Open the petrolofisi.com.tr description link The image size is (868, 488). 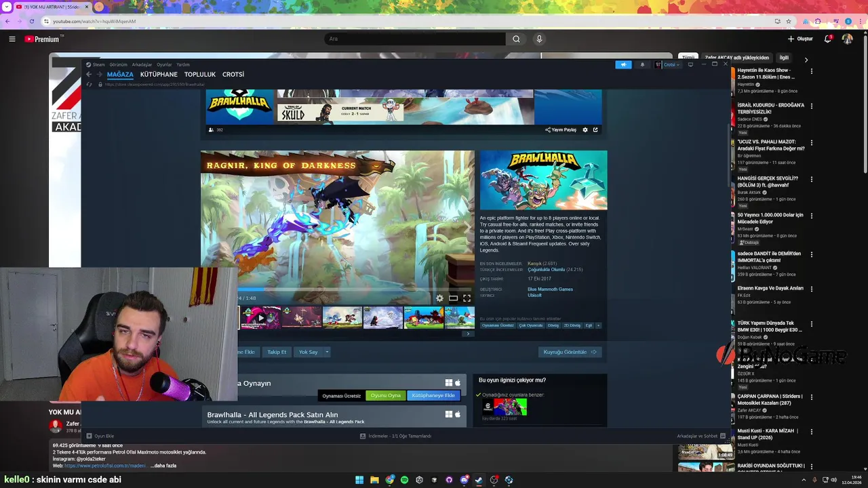[105, 466]
